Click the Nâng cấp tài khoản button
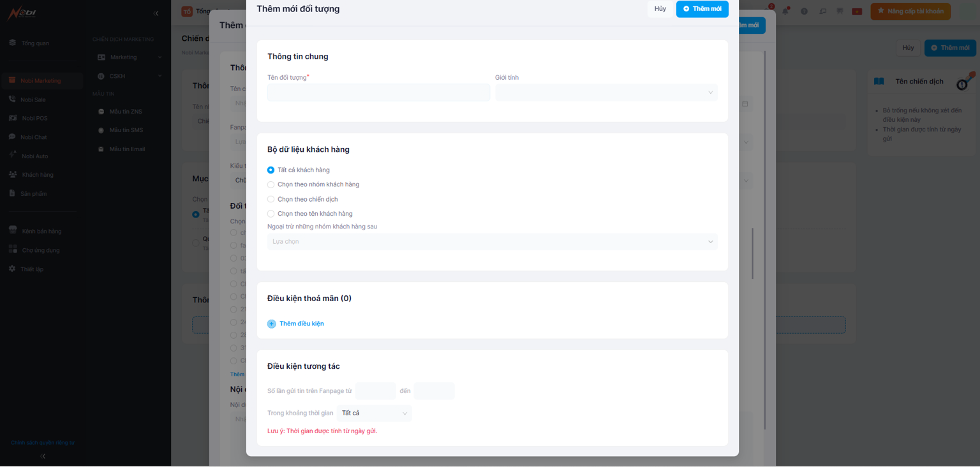The image size is (980, 467). coord(910,11)
